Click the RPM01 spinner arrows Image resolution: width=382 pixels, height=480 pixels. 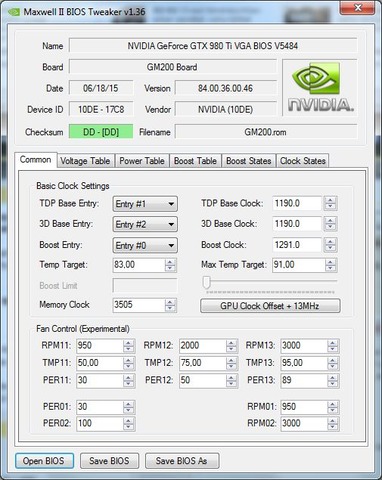[333, 407]
